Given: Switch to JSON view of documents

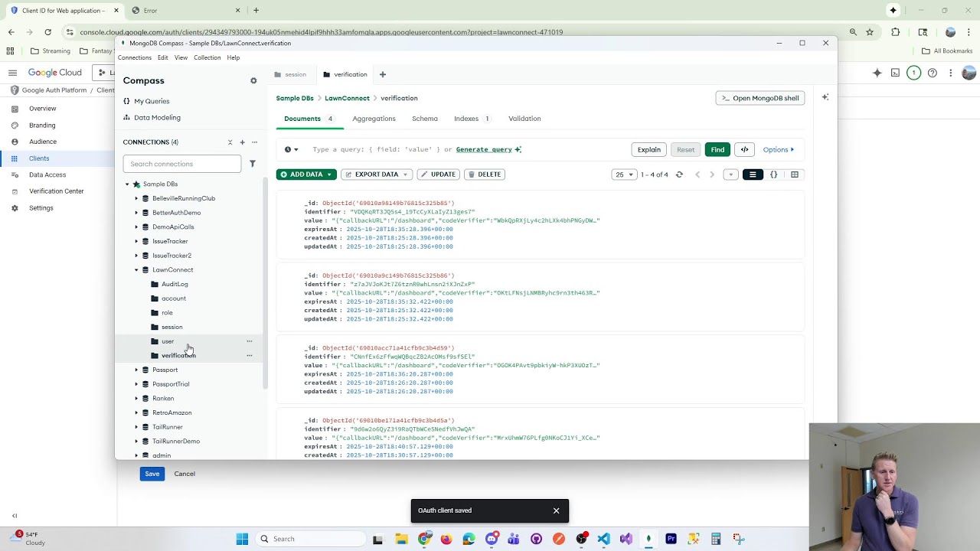Looking at the screenshot, I should click(x=773, y=174).
